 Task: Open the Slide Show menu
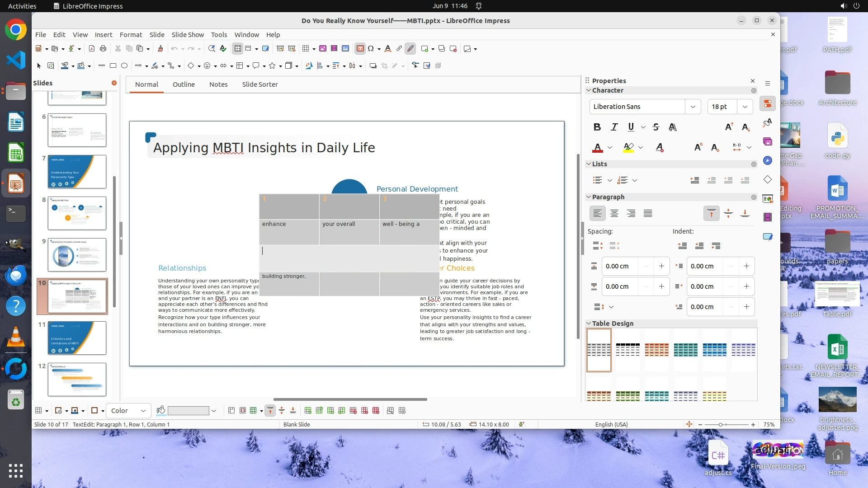pos(188,35)
